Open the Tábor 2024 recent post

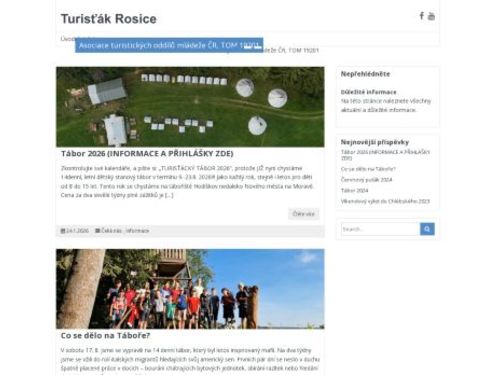pyautogui.click(x=354, y=190)
